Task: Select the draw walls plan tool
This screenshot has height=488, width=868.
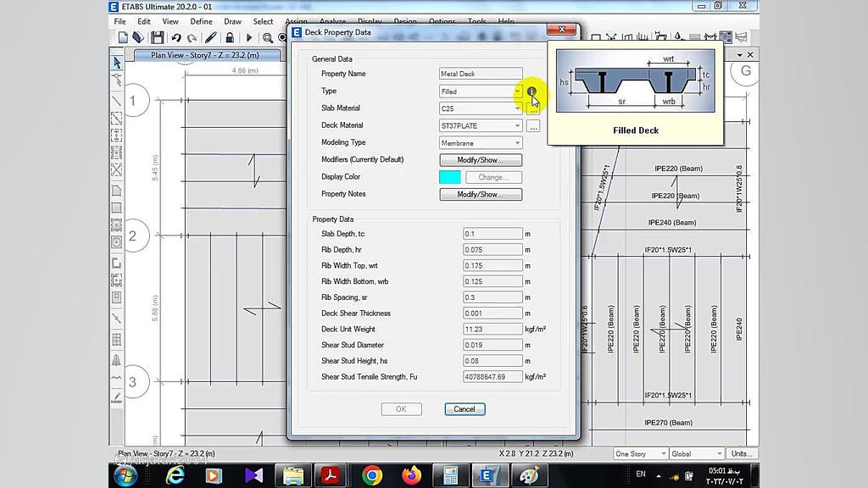Action: 117,263
